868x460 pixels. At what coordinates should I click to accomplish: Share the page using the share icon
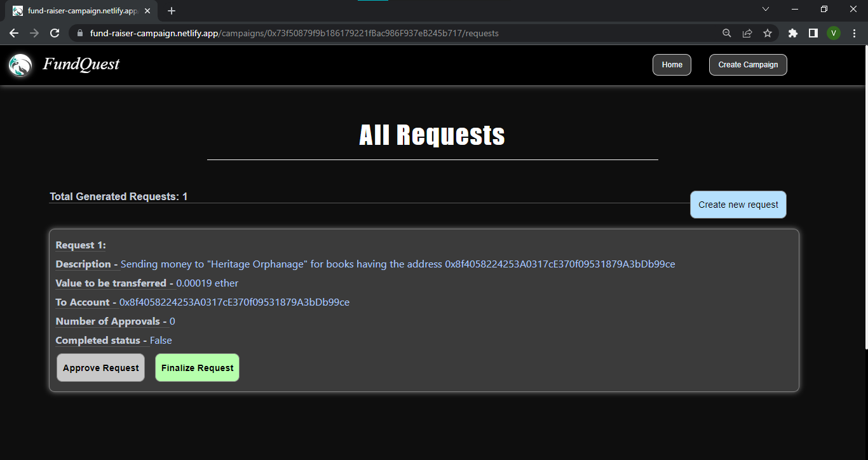coord(747,32)
